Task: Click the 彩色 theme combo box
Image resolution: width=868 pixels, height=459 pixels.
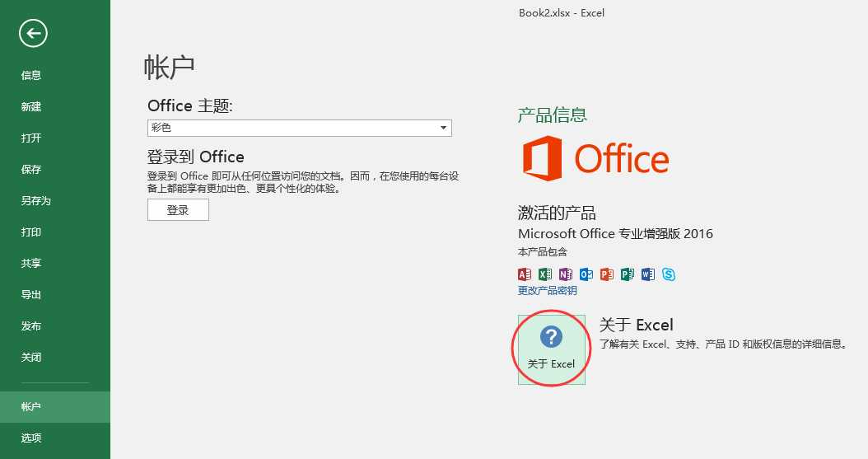Action: 300,128
